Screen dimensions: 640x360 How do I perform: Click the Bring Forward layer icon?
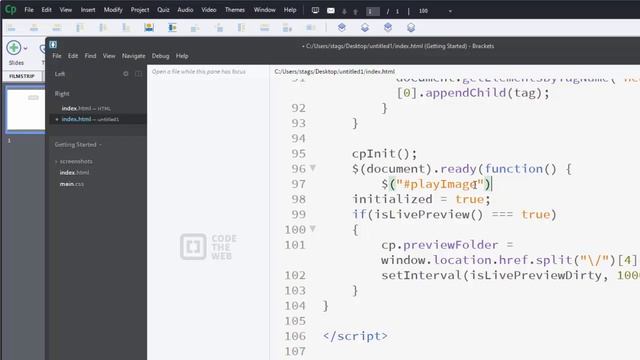coord(342,27)
